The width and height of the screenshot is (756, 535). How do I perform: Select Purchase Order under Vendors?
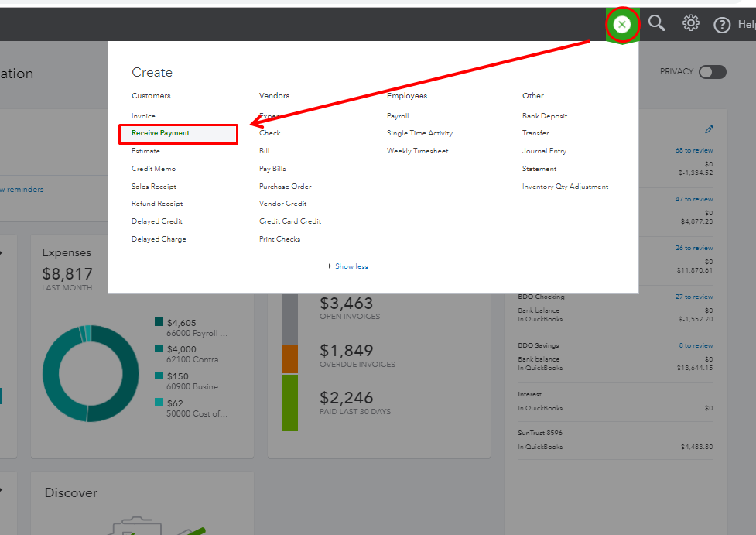tap(286, 187)
